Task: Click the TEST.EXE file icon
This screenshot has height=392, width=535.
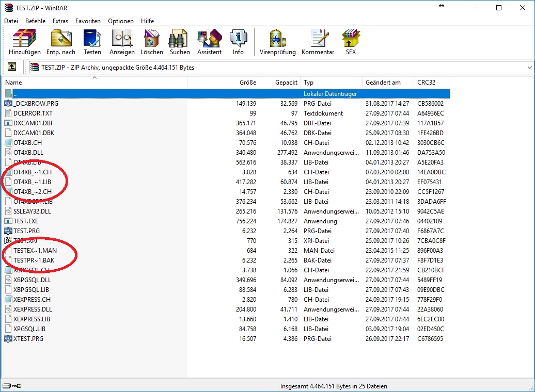Action: (8, 221)
